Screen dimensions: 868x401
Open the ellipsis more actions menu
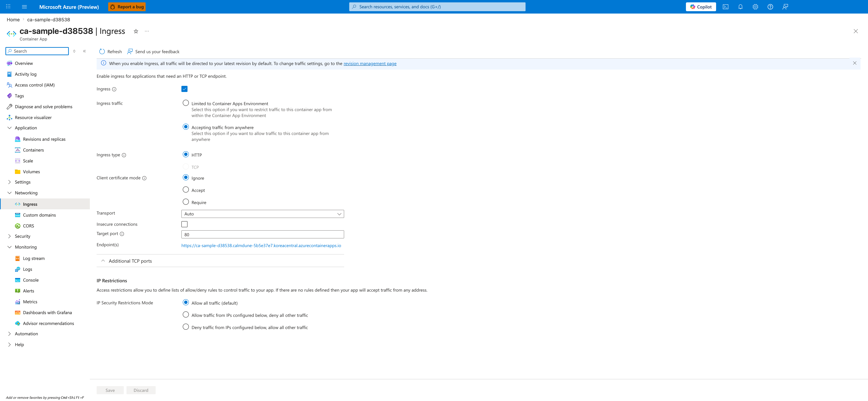coord(147,31)
